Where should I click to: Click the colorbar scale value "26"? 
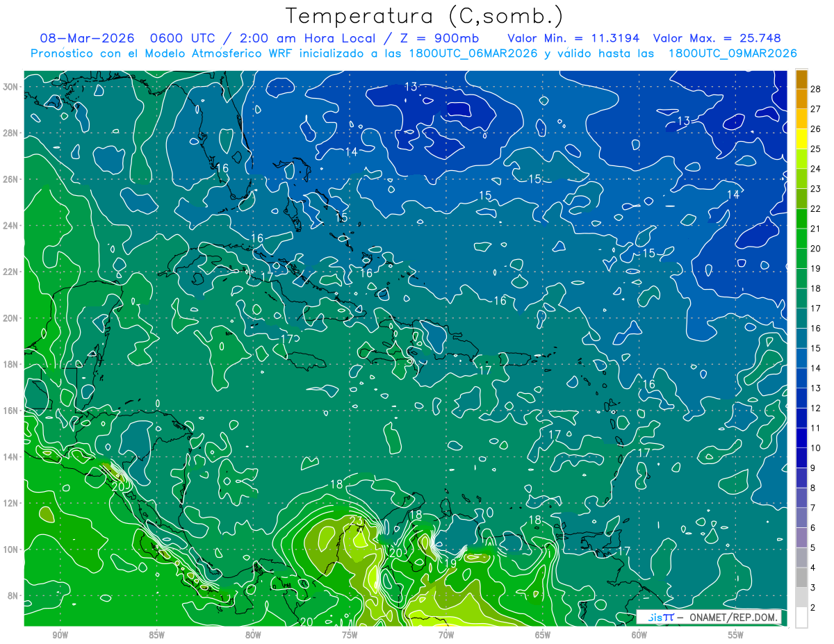click(816, 129)
